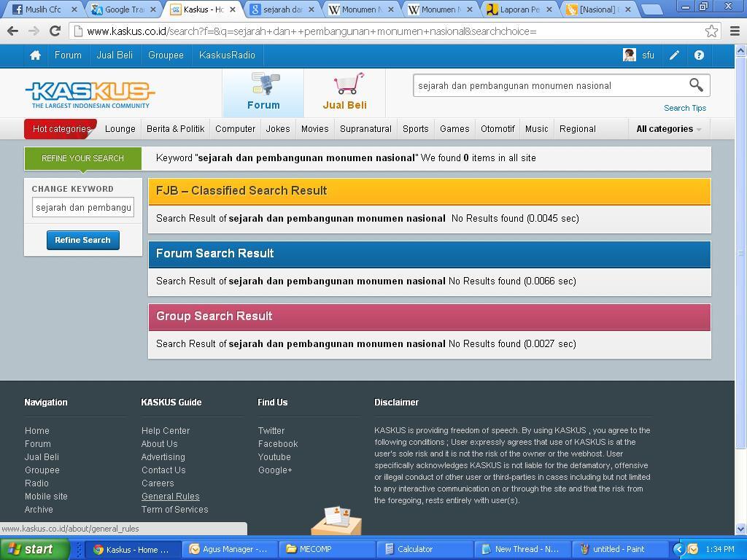Click the KASKUS logo
The height and width of the screenshot is (560, 747).
(x=90, y=94)
